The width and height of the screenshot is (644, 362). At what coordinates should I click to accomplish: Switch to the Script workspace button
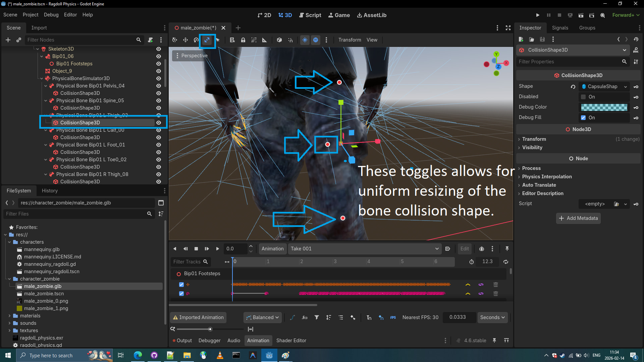[x=310, y=15]
